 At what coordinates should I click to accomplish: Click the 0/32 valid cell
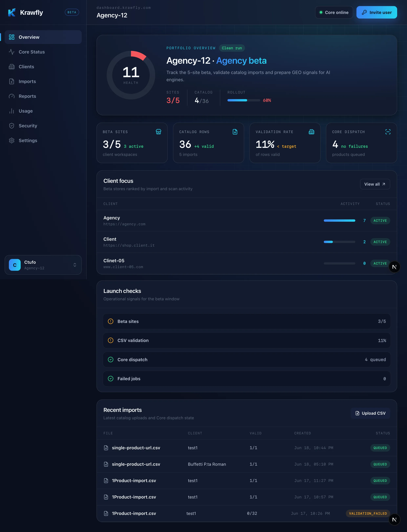(x=252, y=513)
